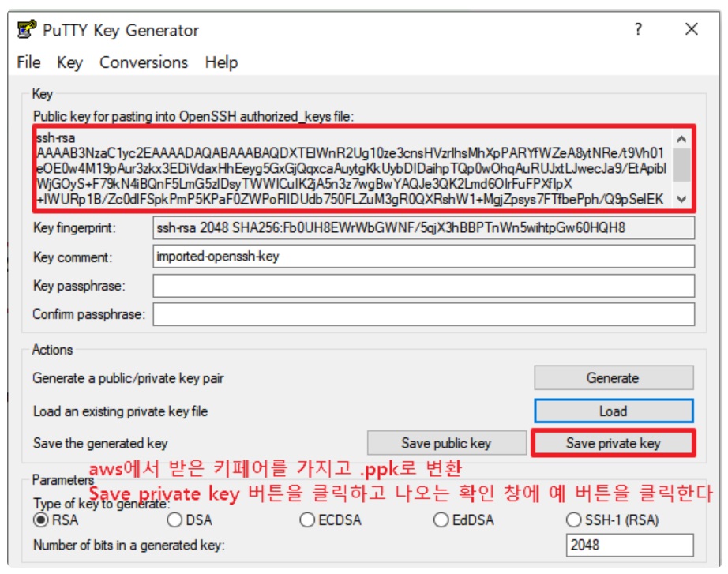Click the Key comment field
Screen dimensions: 728x574
point(423,257)
